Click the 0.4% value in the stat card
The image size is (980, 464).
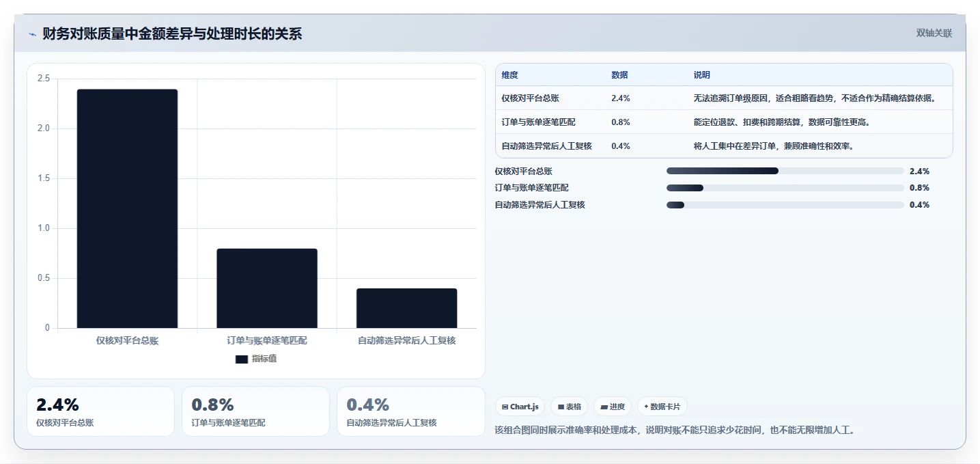coord(367,405)
